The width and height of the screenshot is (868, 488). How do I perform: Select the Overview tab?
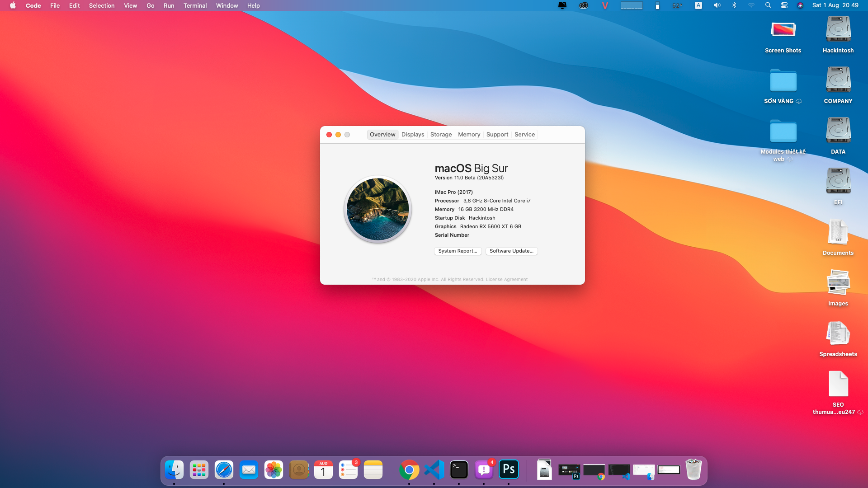click(382, 135)
